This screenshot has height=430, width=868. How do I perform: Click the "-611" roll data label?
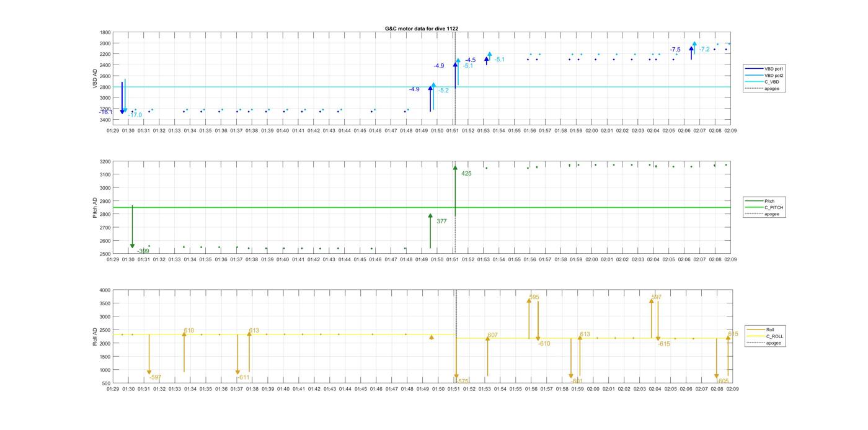pyautogui.click(x=244, y=377)
